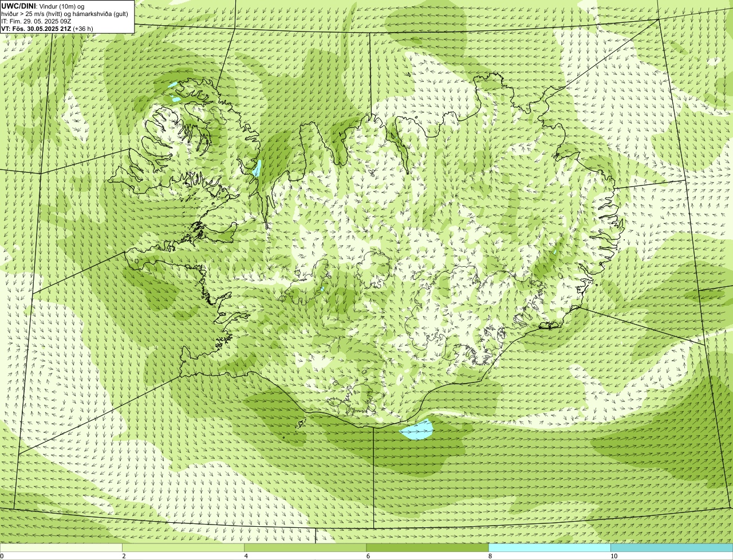Click the '10' label on the wind scale
Image resolution: width=733 pixels, height=560 pixels.
614,556
